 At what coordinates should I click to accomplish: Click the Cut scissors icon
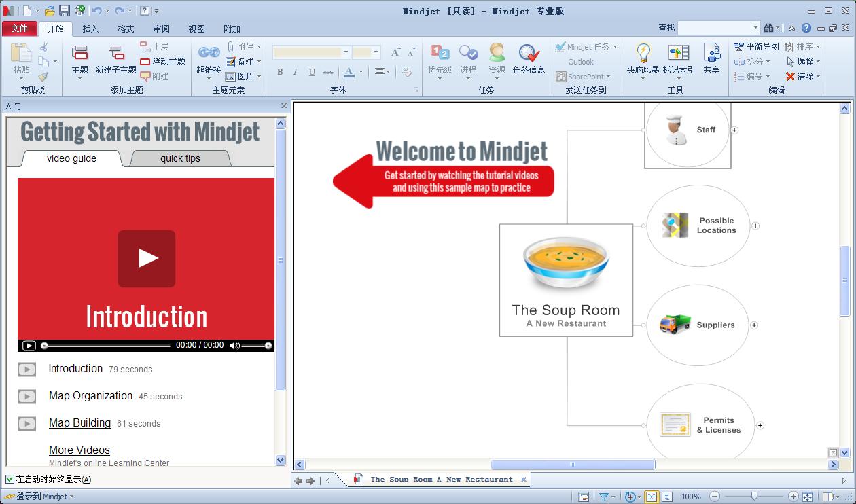click(x=43, y=47)
